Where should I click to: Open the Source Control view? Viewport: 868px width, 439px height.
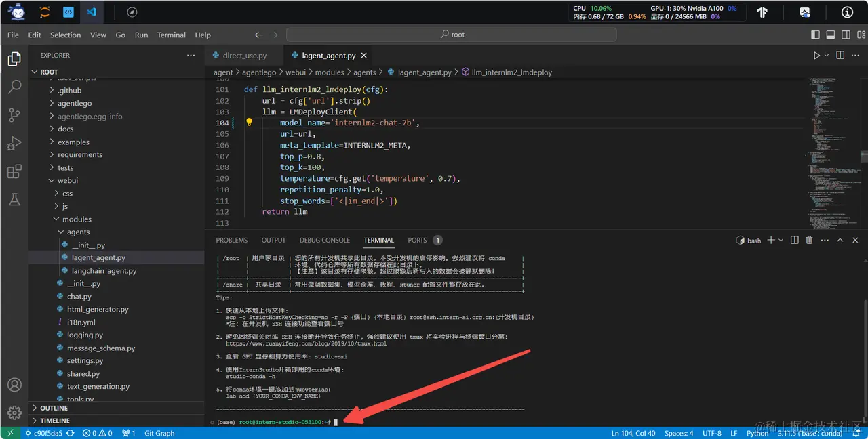point(14,115)
